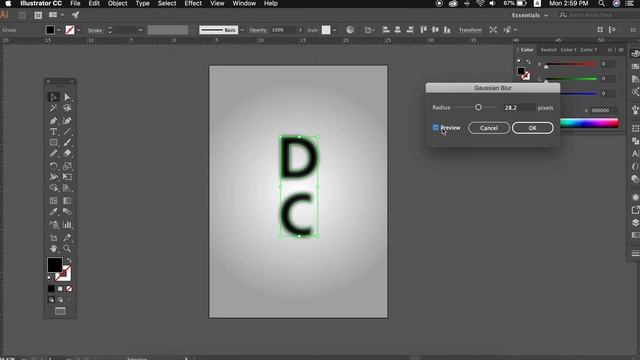Select the Artboard tool
This screenshot has height=360, width=640.
click(53, 238)
